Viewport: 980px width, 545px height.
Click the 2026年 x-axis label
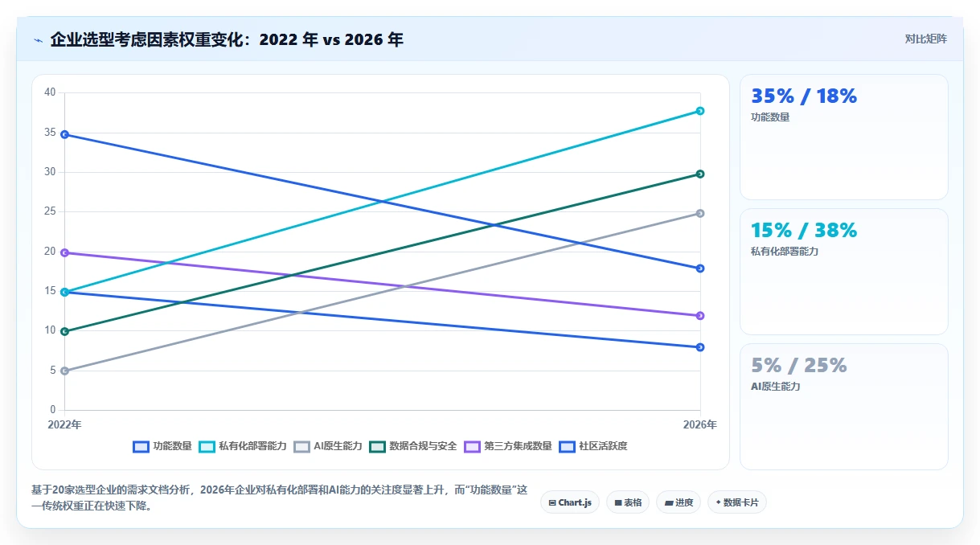click(700, 424)
